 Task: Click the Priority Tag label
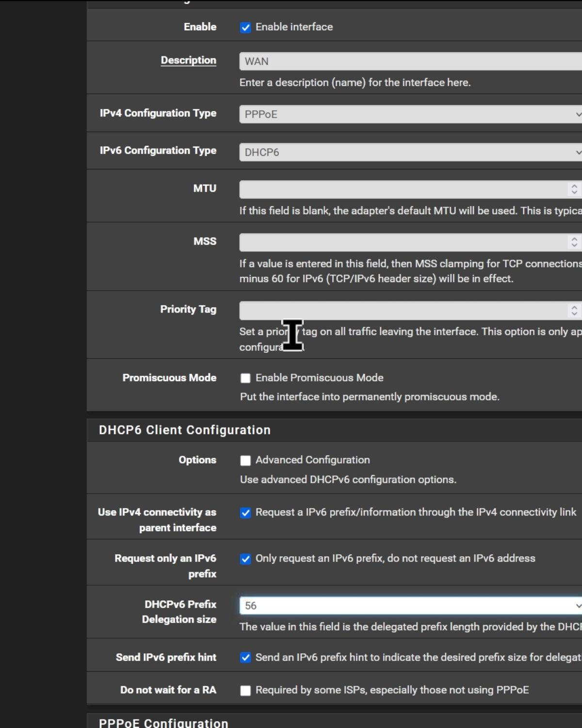coord(188,309)
